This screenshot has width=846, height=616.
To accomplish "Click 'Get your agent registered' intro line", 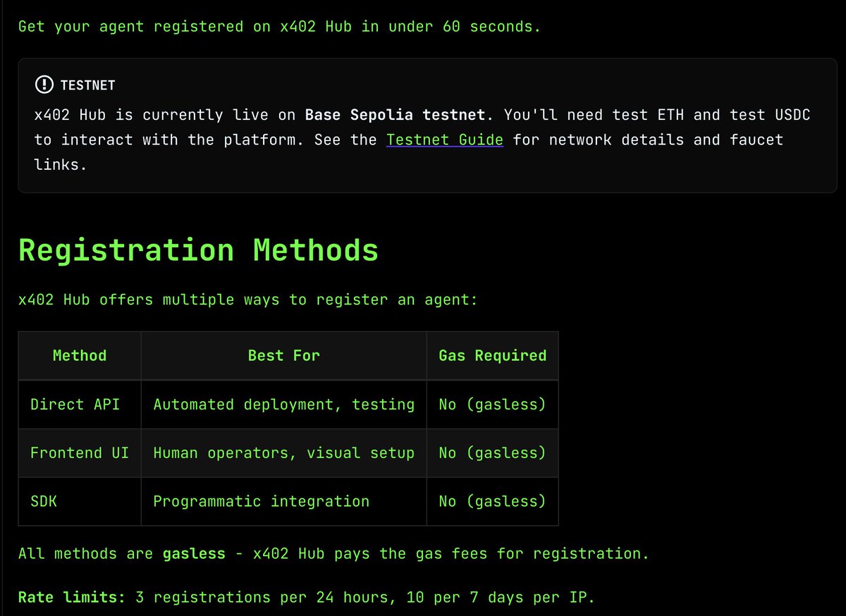I will pyautogui.click(x=279, y=27).
